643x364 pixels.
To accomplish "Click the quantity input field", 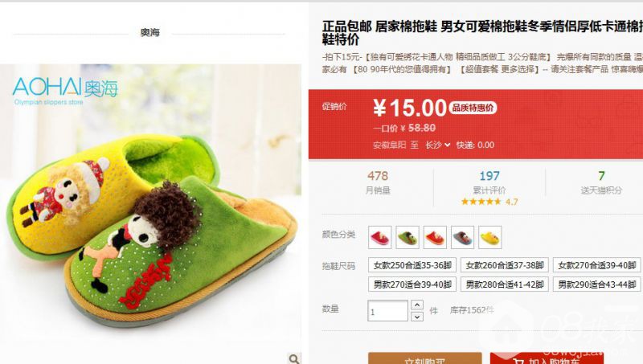I will point(387,311).
